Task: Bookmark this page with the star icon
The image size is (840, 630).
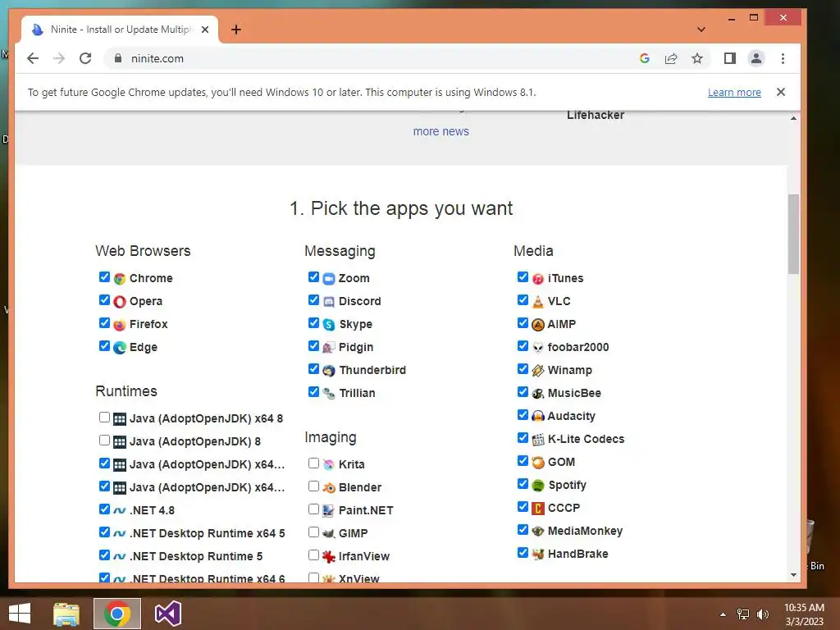Action: pyautogui.click(x=697, y=58)
